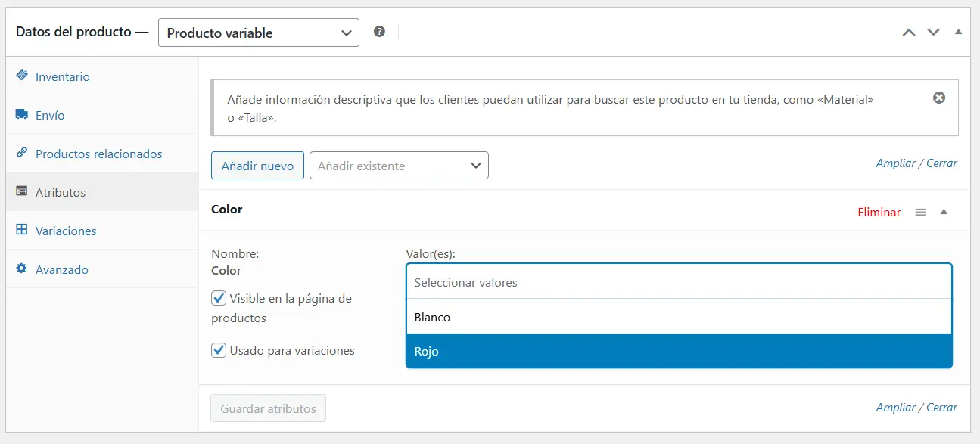
Task: Uncheck Usado para variaciones
Action: tap(219, 350)
